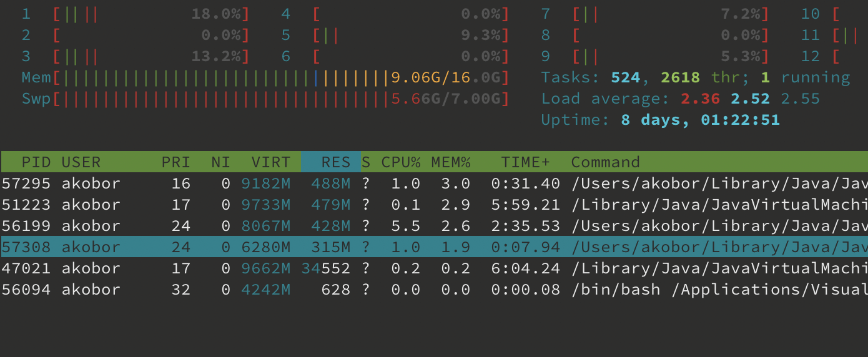Click TIME+ value 5:59.21

[526, 205]
